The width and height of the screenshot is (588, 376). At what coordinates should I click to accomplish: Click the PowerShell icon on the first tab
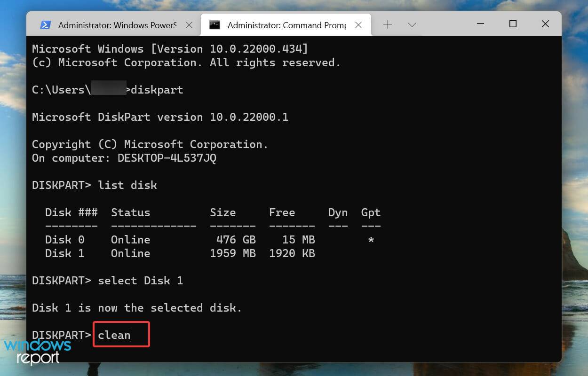point(47,24)
